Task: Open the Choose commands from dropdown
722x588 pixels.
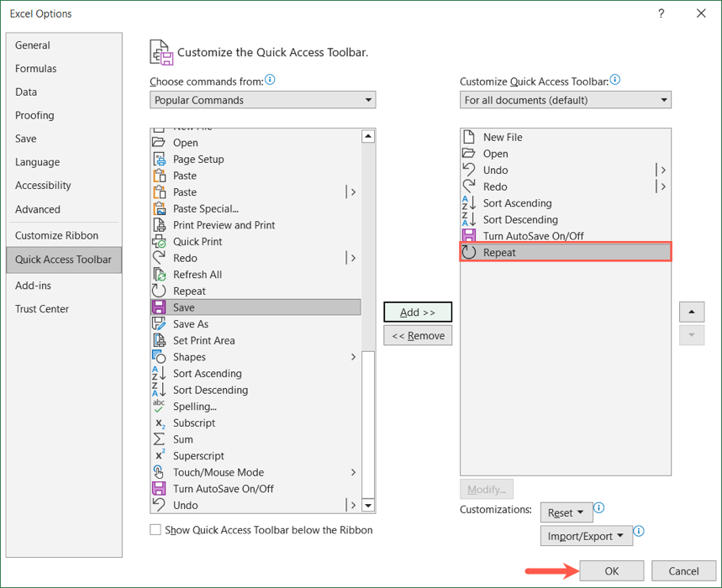Action: (x=263, y=100)
